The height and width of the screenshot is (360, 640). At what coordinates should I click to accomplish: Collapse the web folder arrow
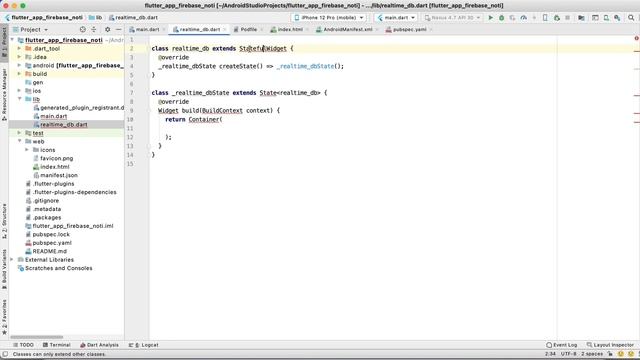19,141
